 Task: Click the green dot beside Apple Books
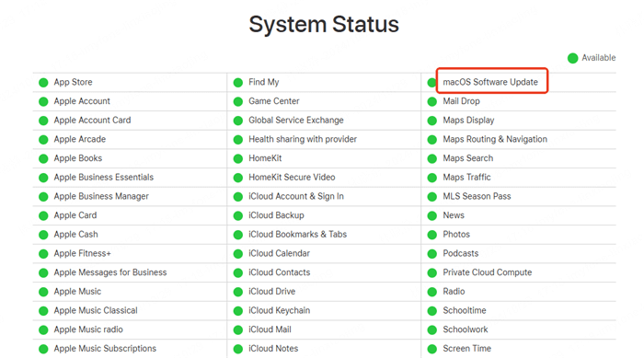click(x=43, y=158)
